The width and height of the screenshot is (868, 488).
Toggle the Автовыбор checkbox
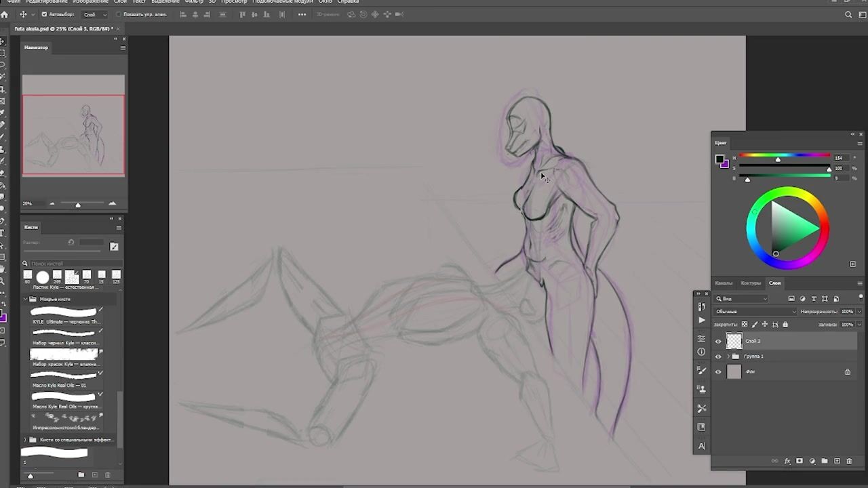point(45,14)
